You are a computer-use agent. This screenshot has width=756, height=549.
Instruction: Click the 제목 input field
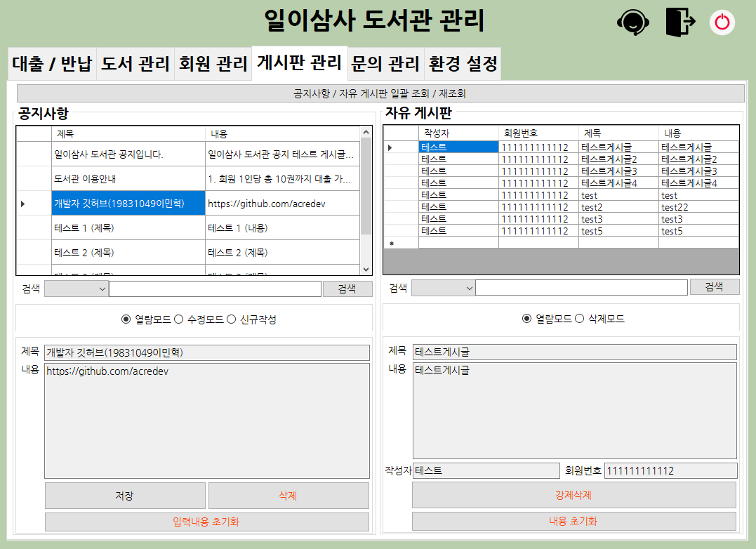tap(207, 352)
